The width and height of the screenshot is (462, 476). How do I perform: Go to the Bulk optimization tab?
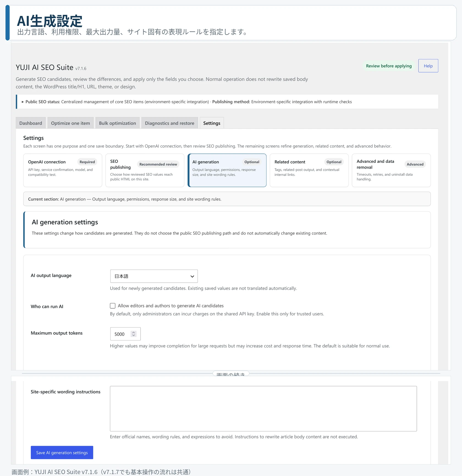(117, 123)
